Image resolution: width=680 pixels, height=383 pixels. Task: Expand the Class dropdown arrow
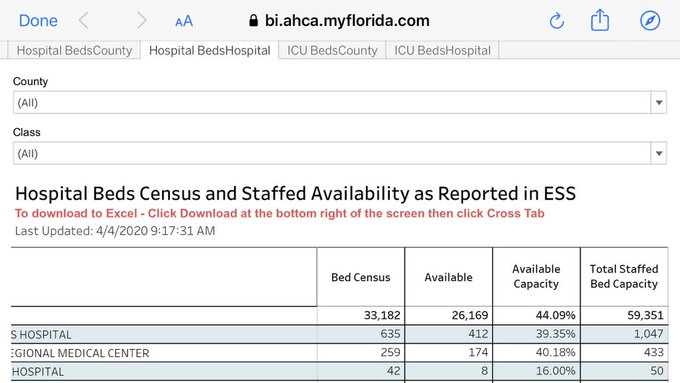(x=659, y=153)
